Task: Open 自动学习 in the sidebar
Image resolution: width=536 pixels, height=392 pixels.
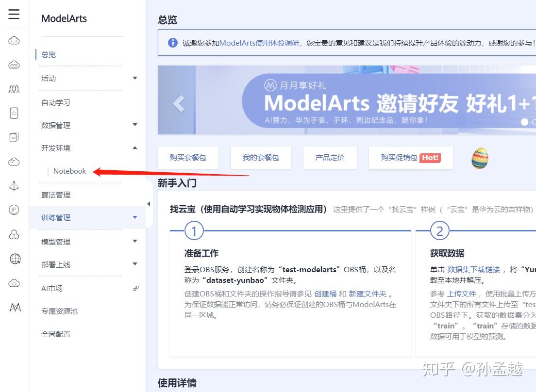Action: click(56, 102)
